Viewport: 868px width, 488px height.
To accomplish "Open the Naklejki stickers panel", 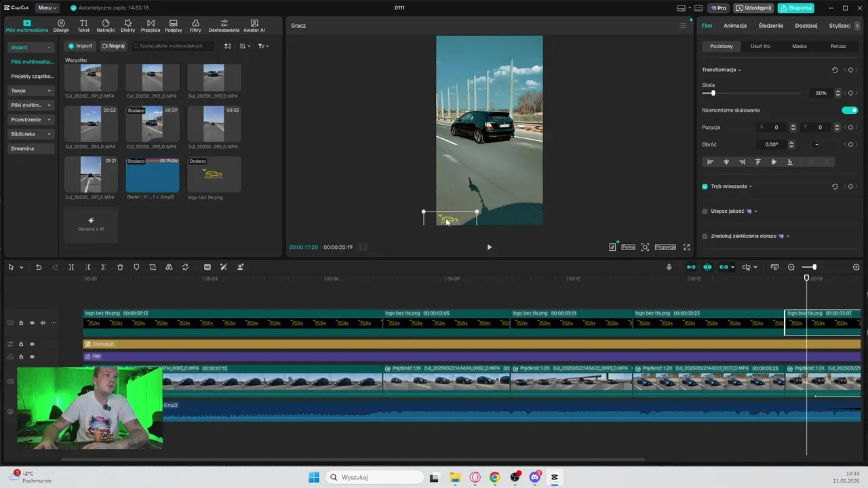I will (x=105, y=26).
